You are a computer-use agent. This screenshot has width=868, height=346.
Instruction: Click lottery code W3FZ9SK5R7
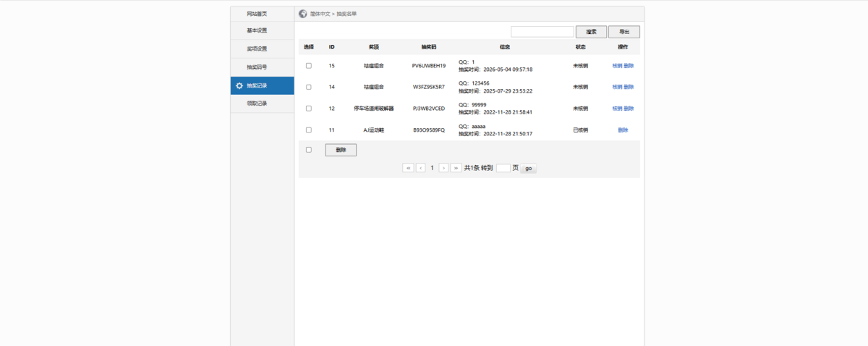429,87
